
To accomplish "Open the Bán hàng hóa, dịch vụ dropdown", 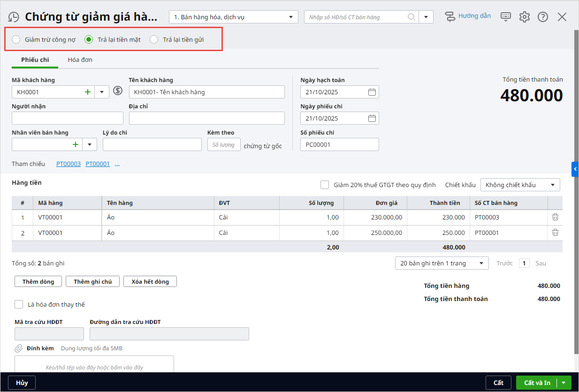I will click(233, 17).
